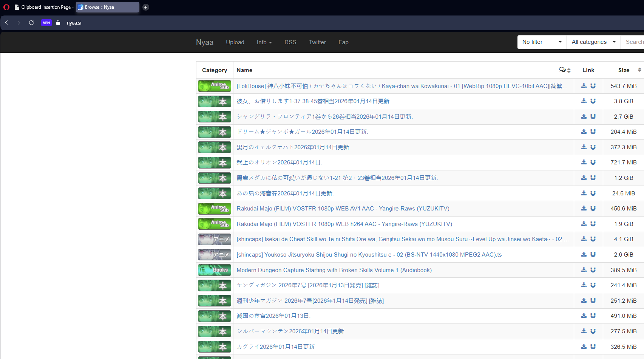This screenshot has width=644, height=359.
Task: Reload the page with browser refresh icon
Action: click(x=31, y=23)
